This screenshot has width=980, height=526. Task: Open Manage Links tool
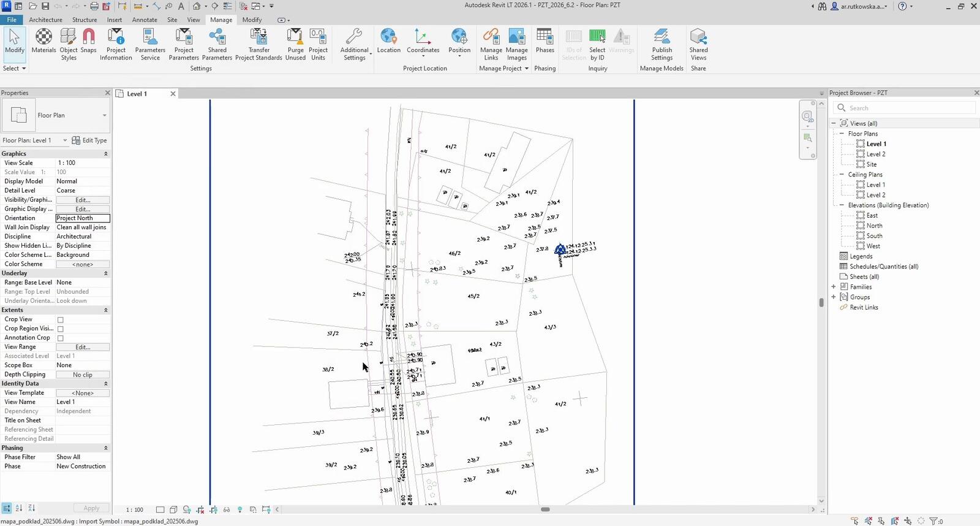pos(491,45)
